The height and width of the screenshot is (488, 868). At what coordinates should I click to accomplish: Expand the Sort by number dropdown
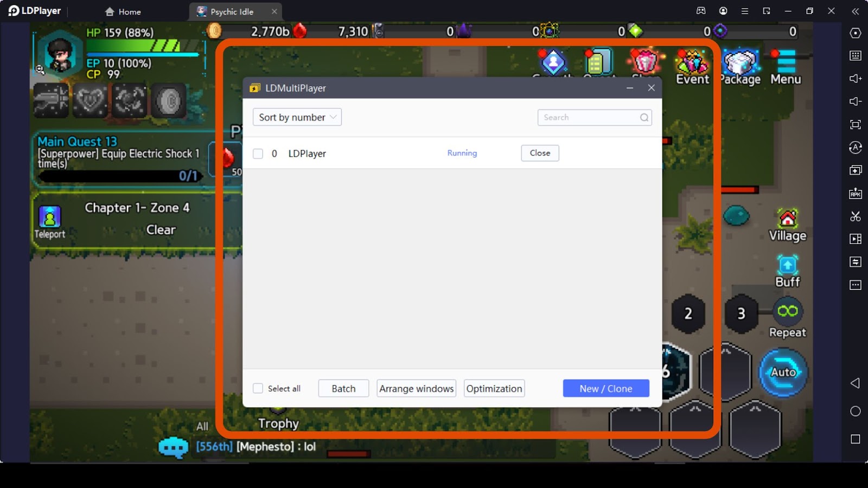297,117
